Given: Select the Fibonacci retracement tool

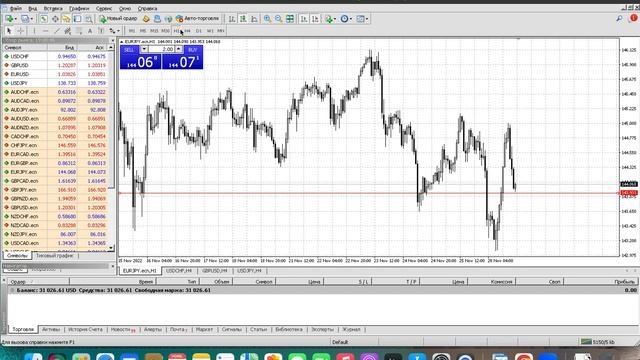Looking at the screenshot, I should (79, 31).
